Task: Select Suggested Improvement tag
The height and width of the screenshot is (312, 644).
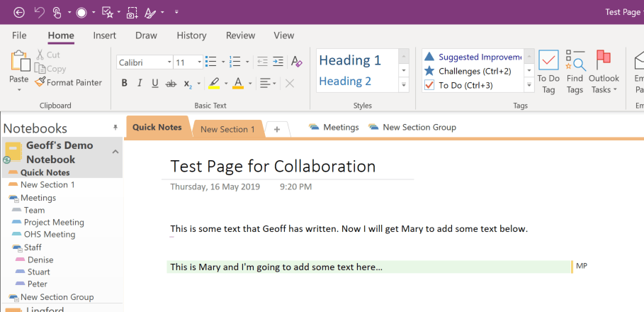Action: (473, 57)
